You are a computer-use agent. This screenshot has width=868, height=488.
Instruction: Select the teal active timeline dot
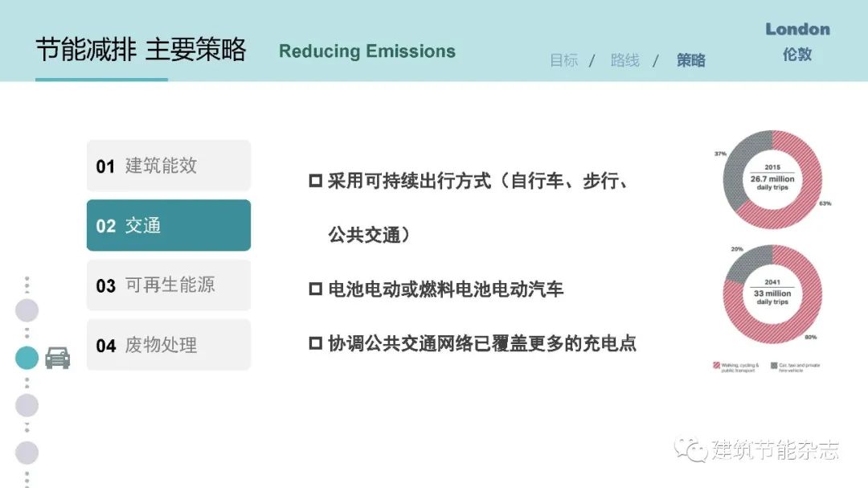(x=27, y=358)
